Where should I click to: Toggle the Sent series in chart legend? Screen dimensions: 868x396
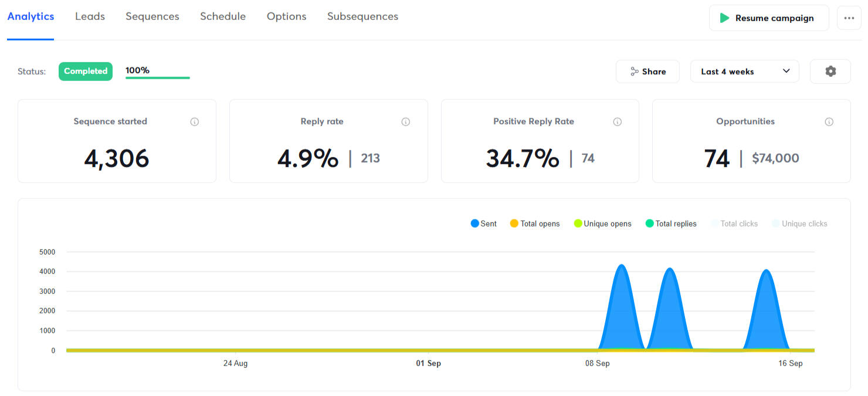(x=483, y=224)
